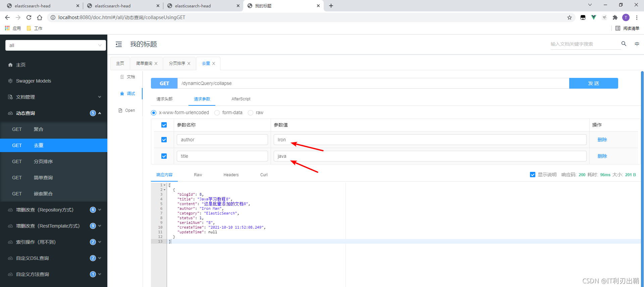Image resolution: width=644 pixels, height=287 pixels.
Task: Toggle the select-all parameters checkbox
Action: [164, 125]
